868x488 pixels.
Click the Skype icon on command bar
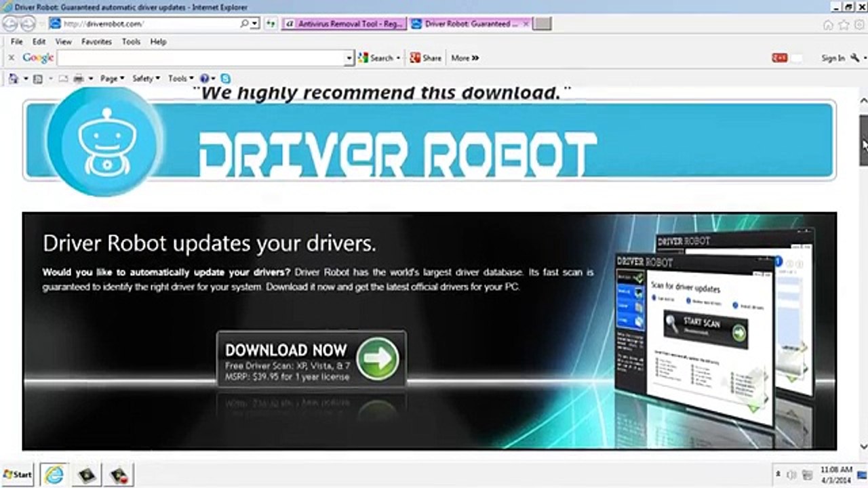pyautogui.click(x=225, y=79)
